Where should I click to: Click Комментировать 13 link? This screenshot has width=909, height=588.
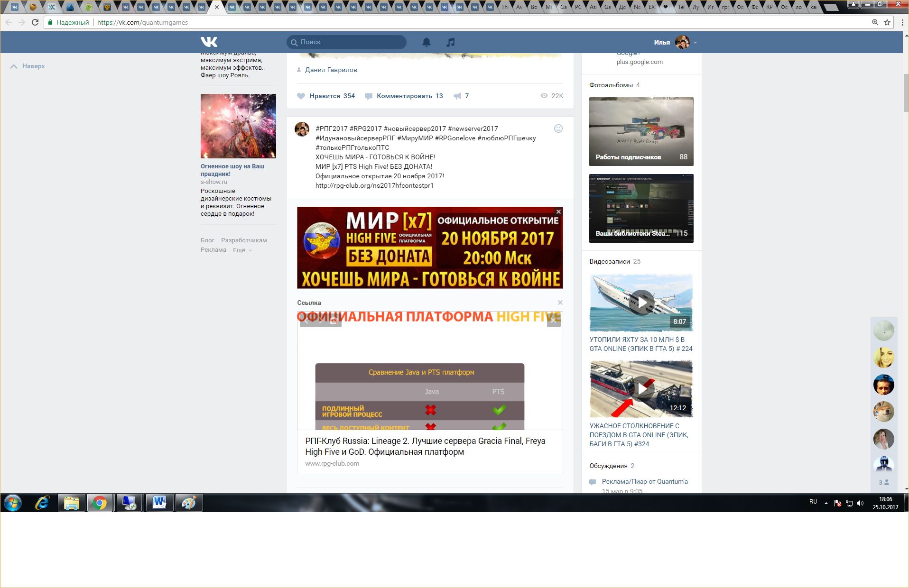click(x=404, y=96)
